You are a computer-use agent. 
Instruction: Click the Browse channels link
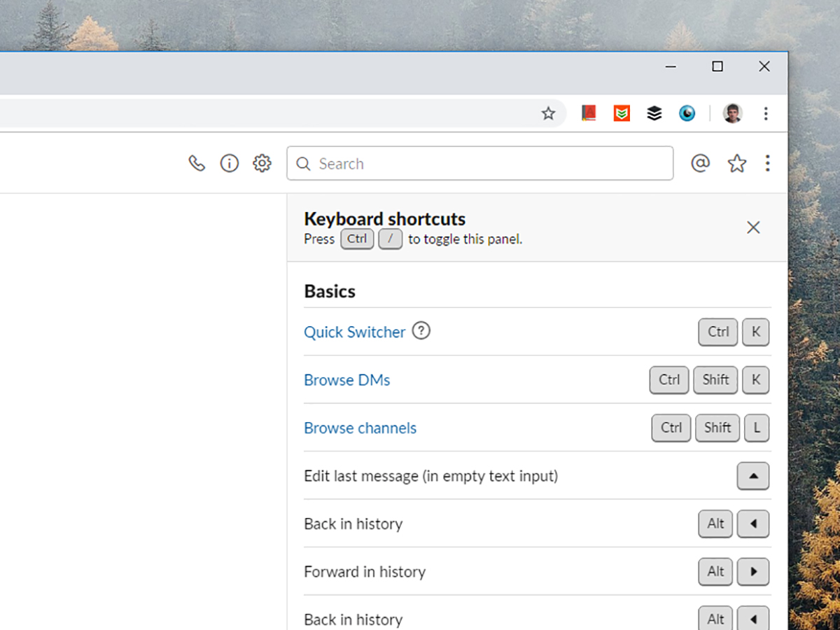(360, 428)
